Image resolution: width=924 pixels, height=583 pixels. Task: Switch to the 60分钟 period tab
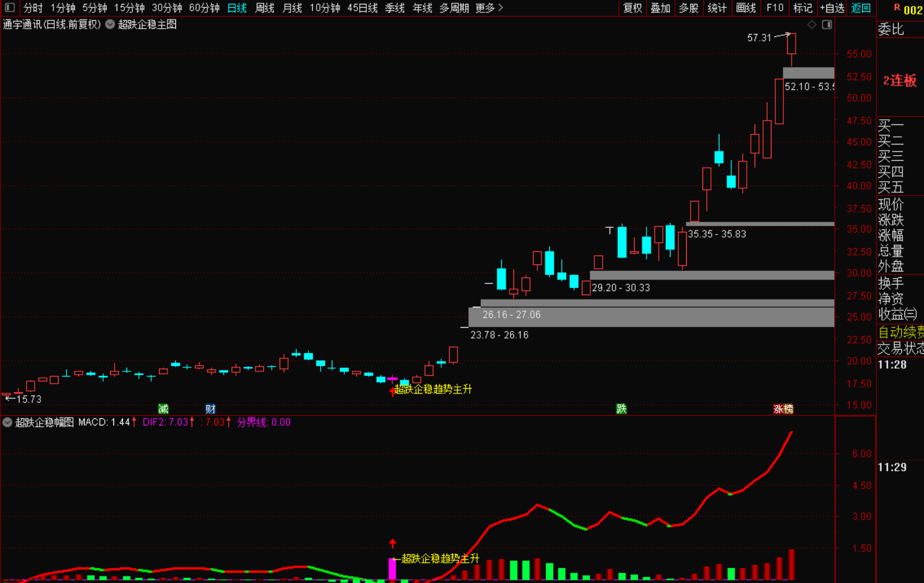point(205,8)
